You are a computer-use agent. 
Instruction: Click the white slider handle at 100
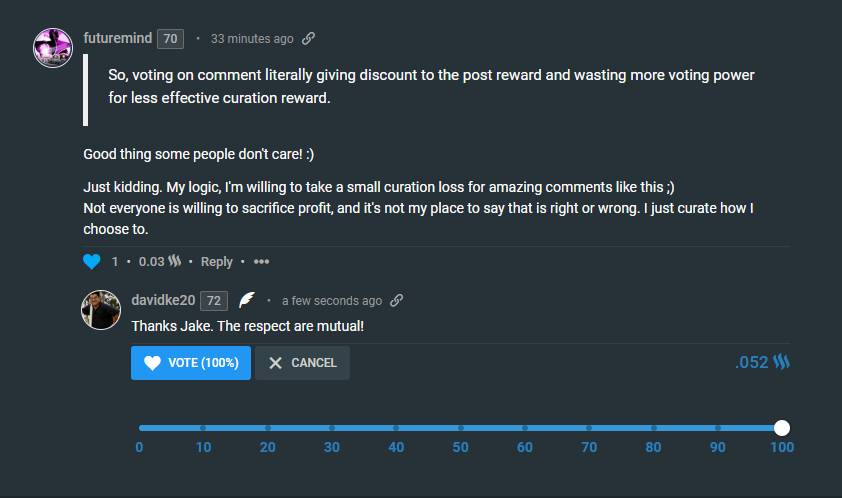pos(782,428)
